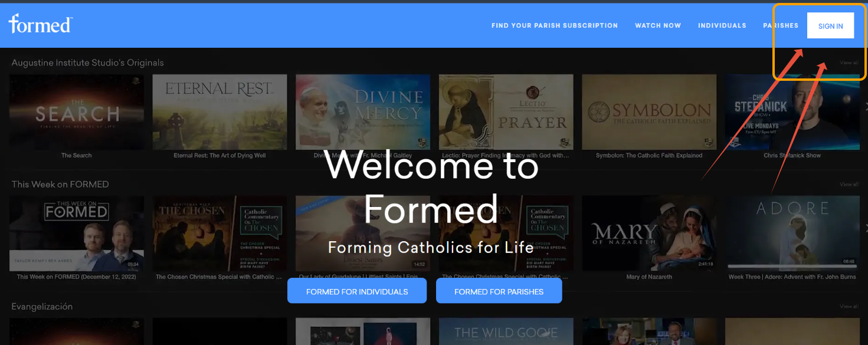Open The Search thumbnail
This screenshot has height=345, width=868.
pos(77,112)
